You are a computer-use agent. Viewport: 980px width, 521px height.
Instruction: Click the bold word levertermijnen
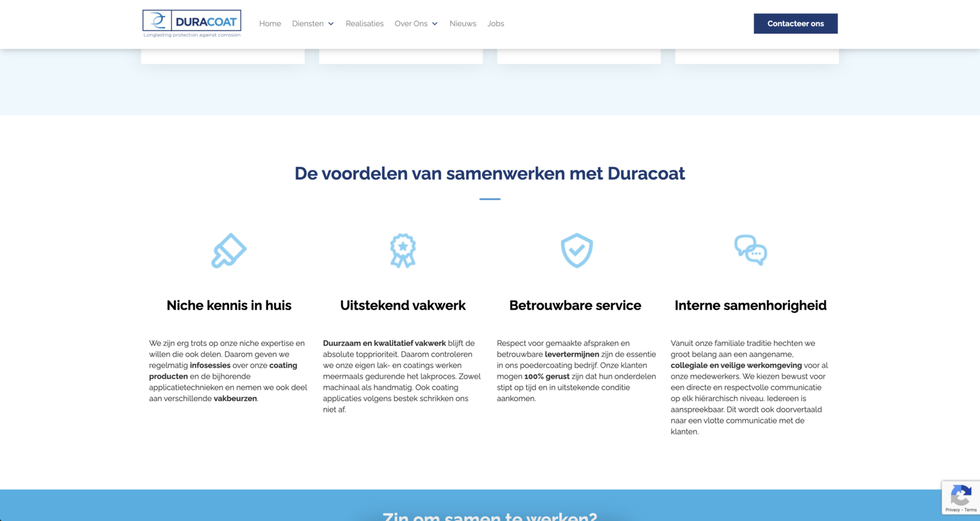[x=572, y=354]
